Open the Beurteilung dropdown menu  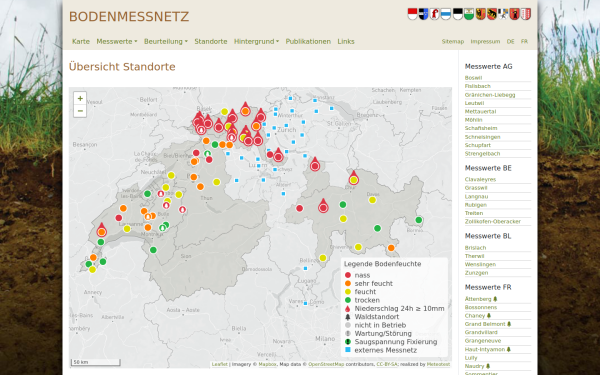point(166,41)
